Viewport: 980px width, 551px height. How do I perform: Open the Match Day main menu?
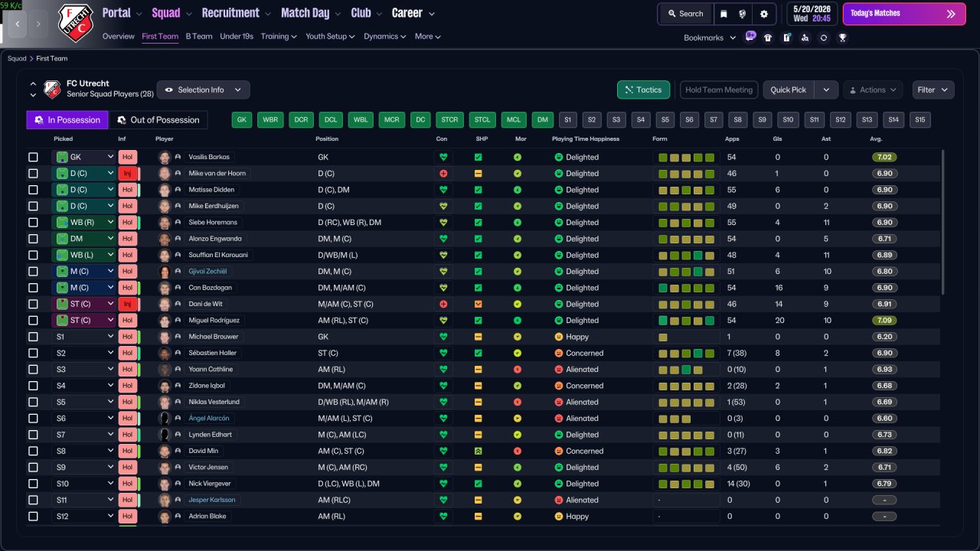pyautogui.click(x=310, y=13)
